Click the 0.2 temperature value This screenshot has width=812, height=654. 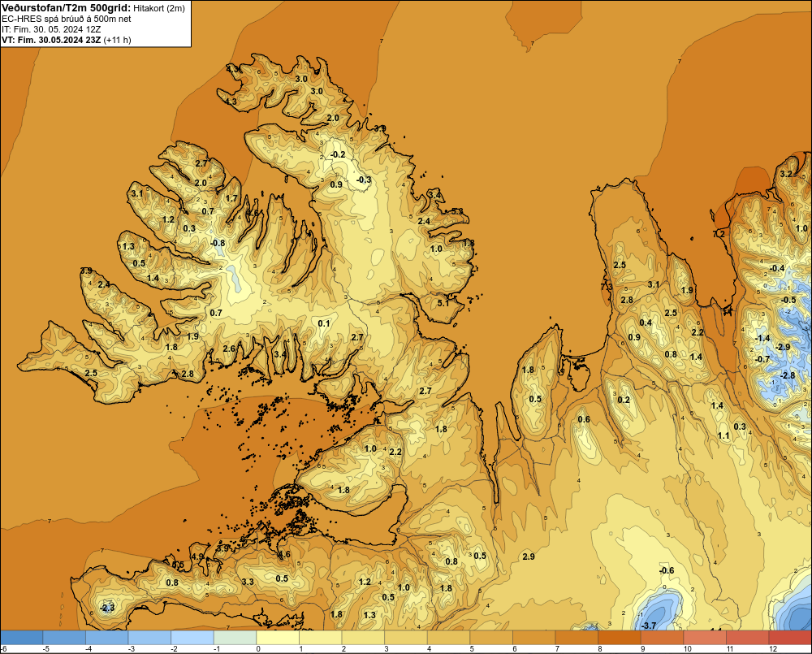[624, 400]
